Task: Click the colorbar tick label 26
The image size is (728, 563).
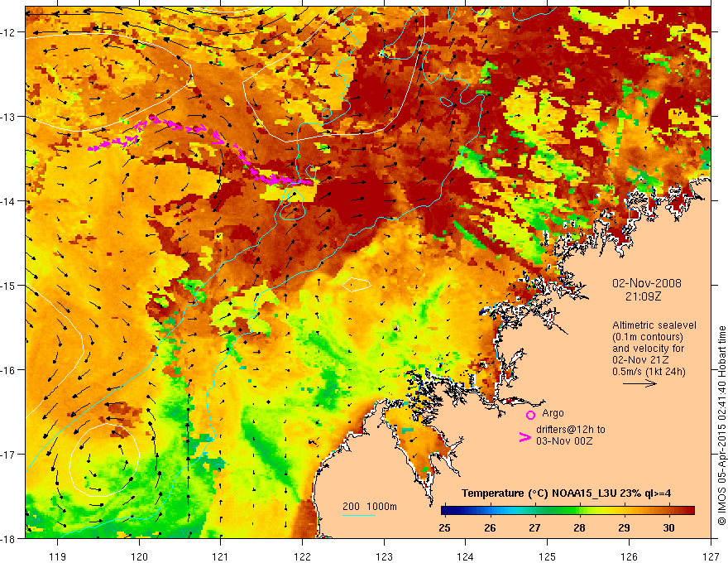Action: [x=490, y=528]
